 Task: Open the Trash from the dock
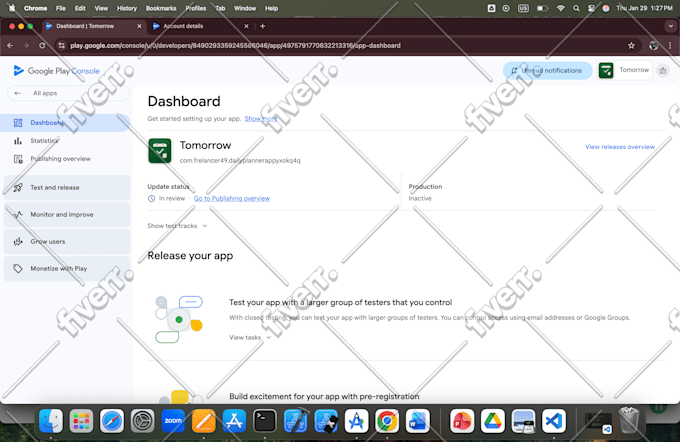pyautogui.click(x=628, y=420)
